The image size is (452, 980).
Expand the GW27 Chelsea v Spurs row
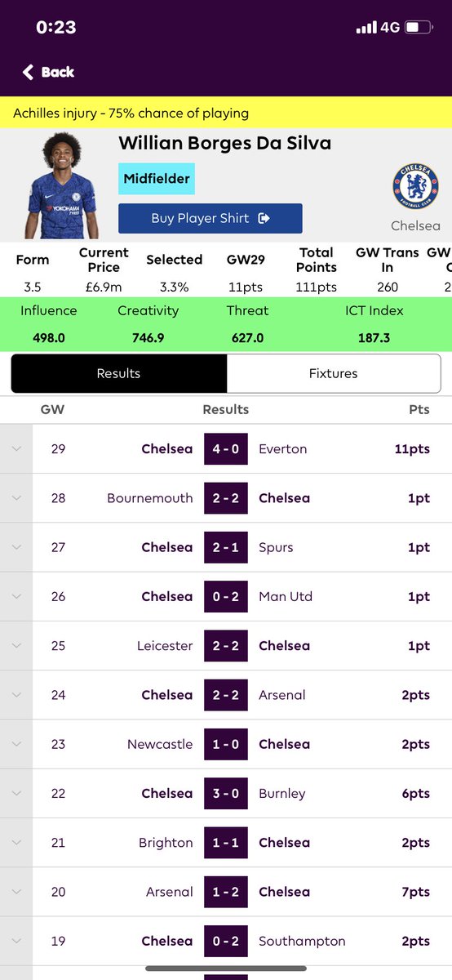tap(226, 547)
